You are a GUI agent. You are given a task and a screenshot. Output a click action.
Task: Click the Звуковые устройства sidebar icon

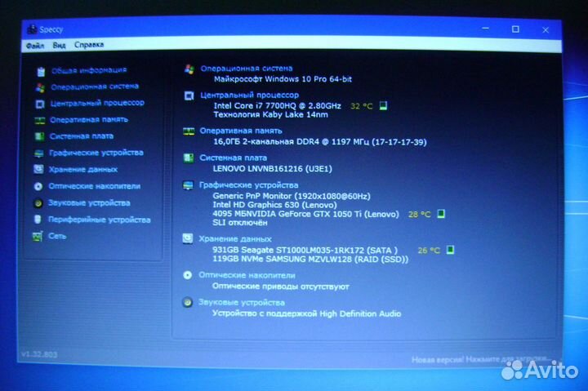38,203
